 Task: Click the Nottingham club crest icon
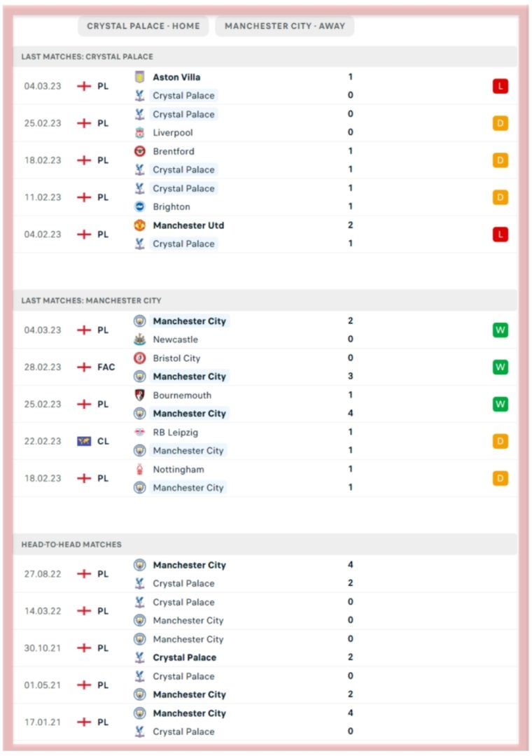coord(139,470)
